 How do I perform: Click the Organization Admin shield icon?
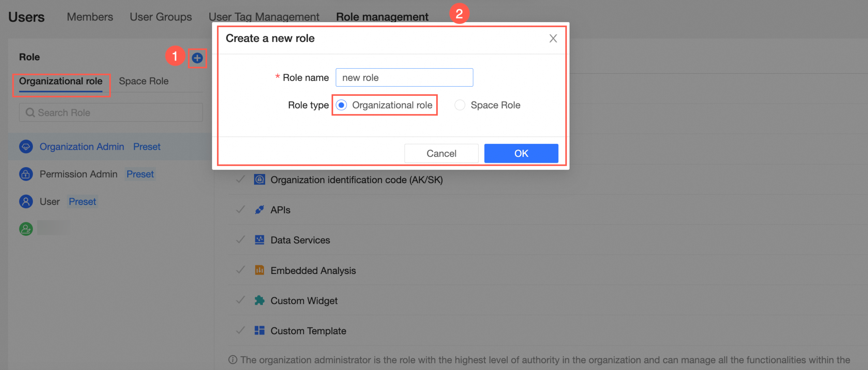click(x=26, y=147)
